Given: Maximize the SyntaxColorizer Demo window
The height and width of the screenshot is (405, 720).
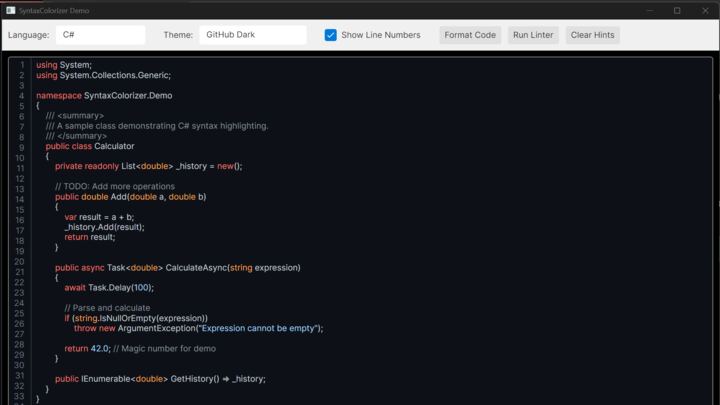Looking at the screenshot, I should tap(677, 10).
